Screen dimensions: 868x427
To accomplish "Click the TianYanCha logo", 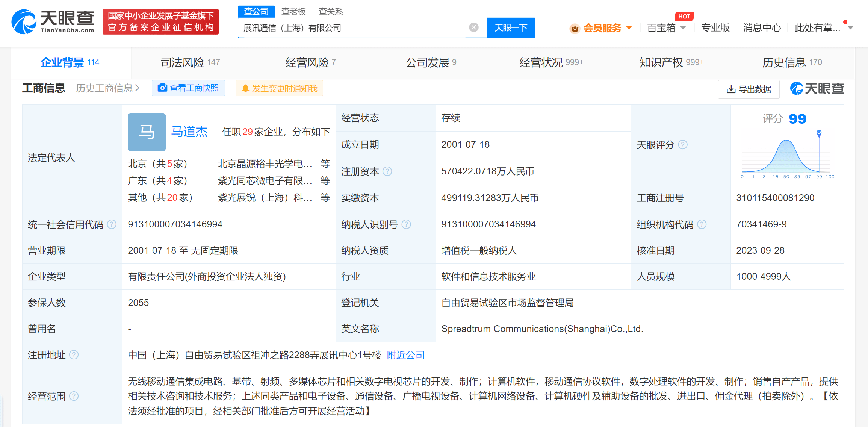I will tap(53, 22).
